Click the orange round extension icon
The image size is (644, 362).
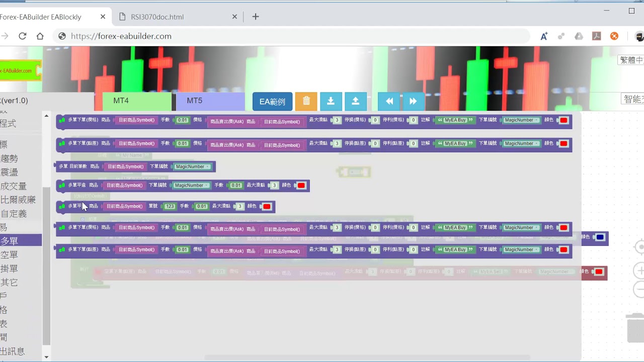point(614,36)
